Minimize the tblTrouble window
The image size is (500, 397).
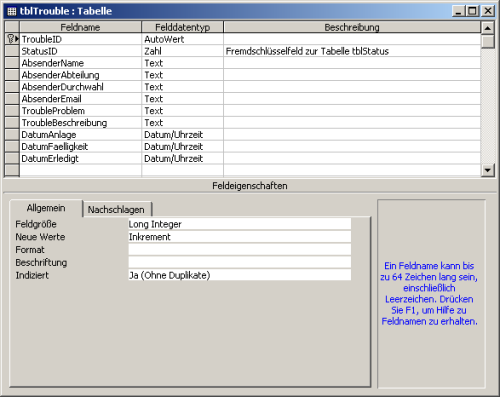tap(459, 11)
